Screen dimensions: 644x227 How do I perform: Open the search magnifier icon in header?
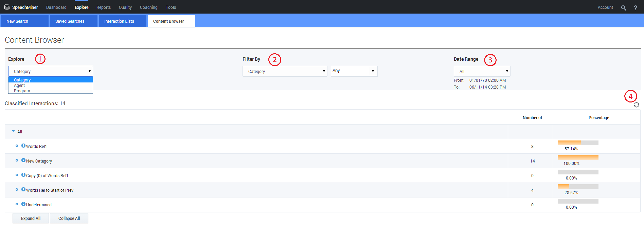click(x=624, y=8)
